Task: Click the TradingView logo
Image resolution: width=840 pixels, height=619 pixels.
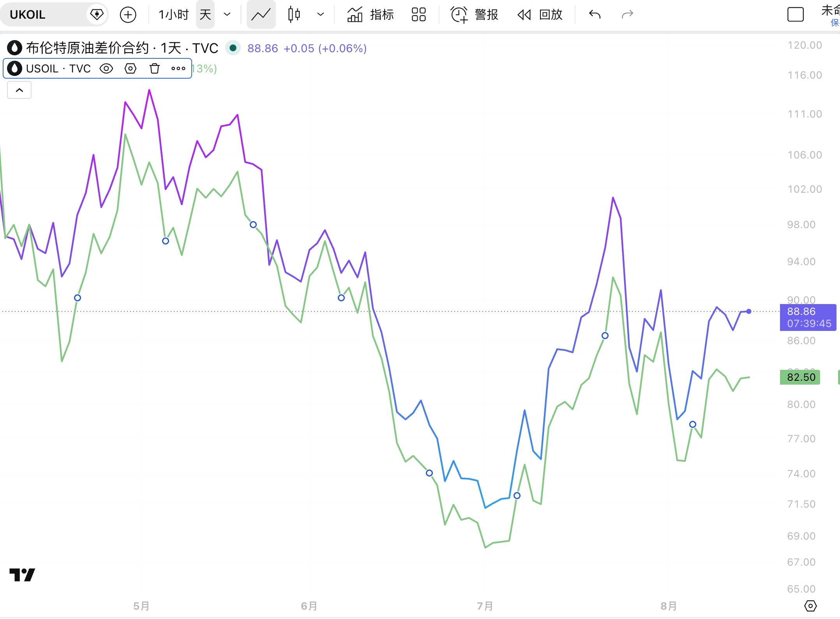Action: (22, 575)
